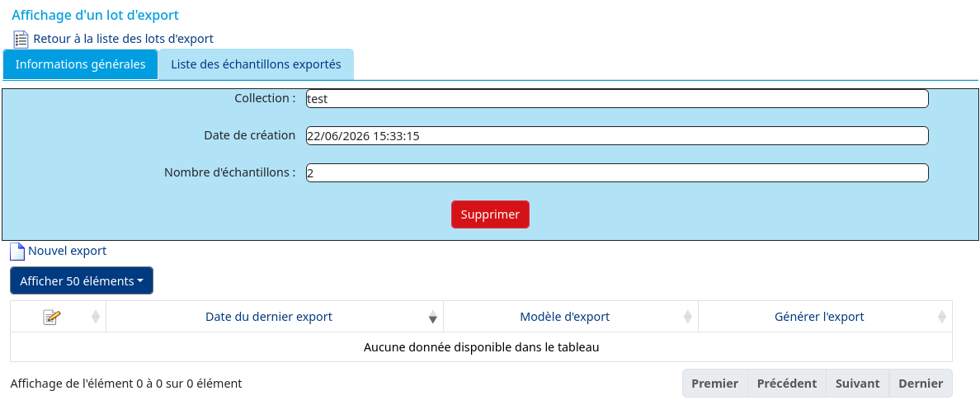This screenshot has height=405, width=980.
Task: Click the new document icon for Nouvel export
Action: [17, 252]
